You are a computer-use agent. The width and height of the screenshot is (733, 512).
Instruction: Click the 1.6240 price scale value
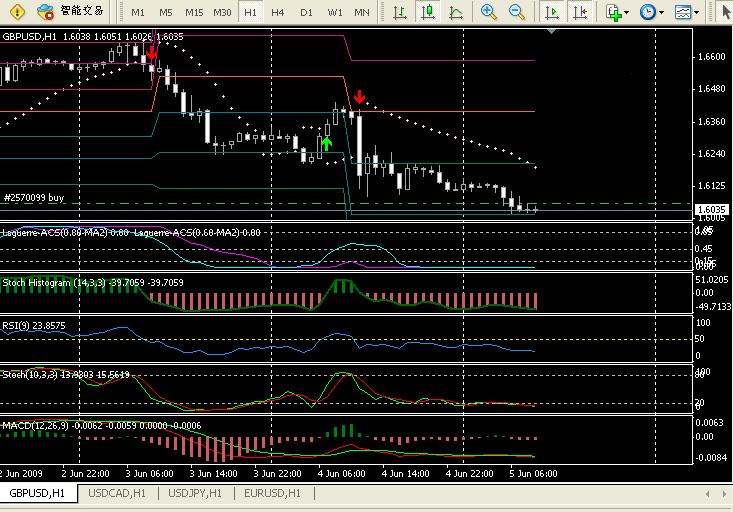(x=711, y=154)
